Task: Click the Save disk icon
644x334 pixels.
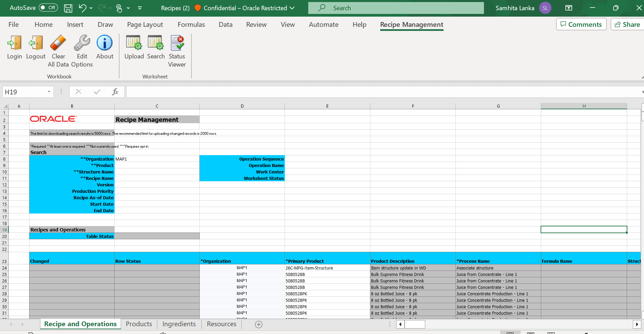Action: (x=68, y=8)
